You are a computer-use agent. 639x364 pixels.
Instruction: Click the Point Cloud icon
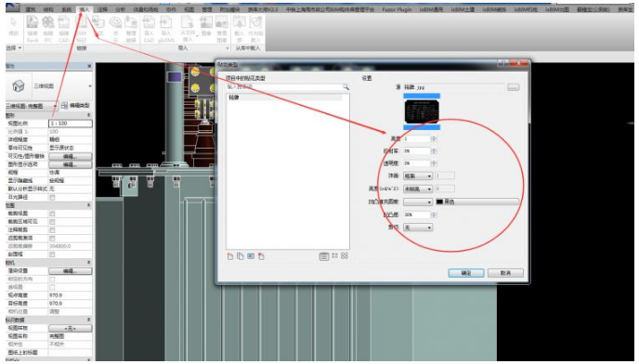(116, 23)
